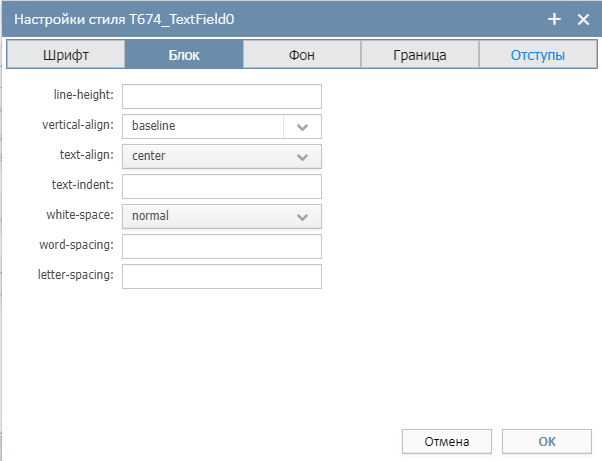This screenshot has width=602, height=461.
Task: Click the Отмена button
Action: pyautogui.click(x=447, y=441)
